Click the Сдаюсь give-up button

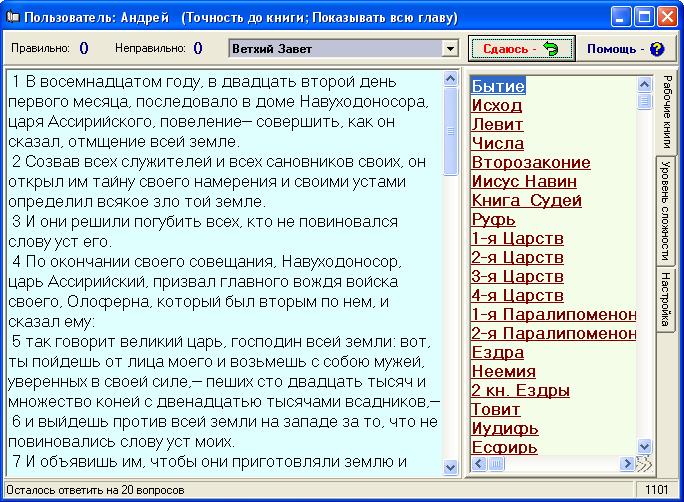pos(522,49)
